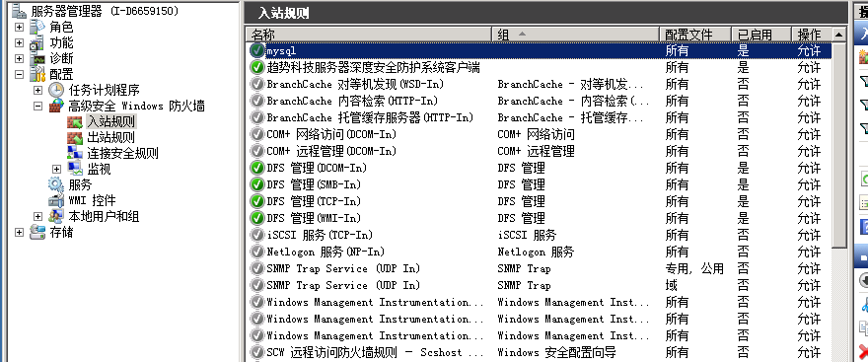
Task: Click the 服务器管理器 root server icon
Action: pyautogui.click(x=19, y=11)
